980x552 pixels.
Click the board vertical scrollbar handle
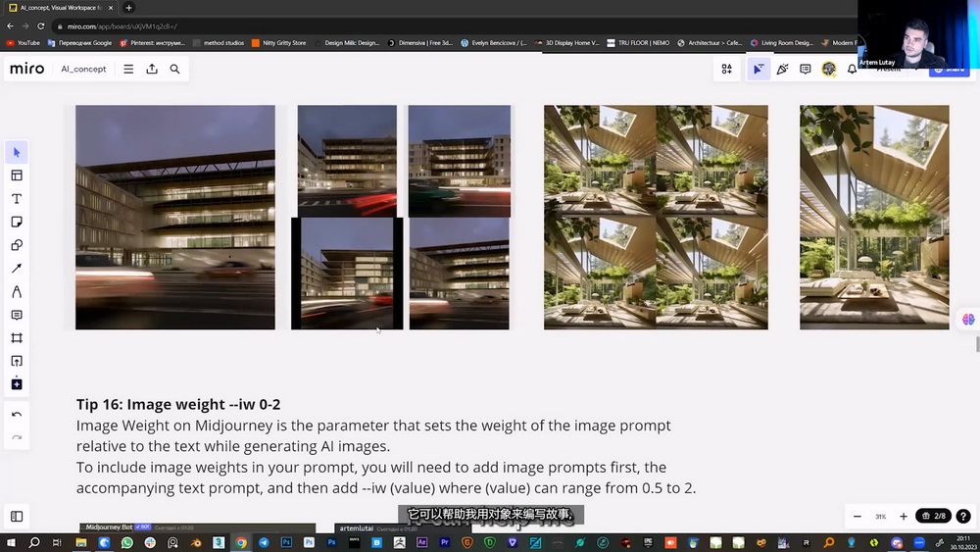(x=977, y=344)
